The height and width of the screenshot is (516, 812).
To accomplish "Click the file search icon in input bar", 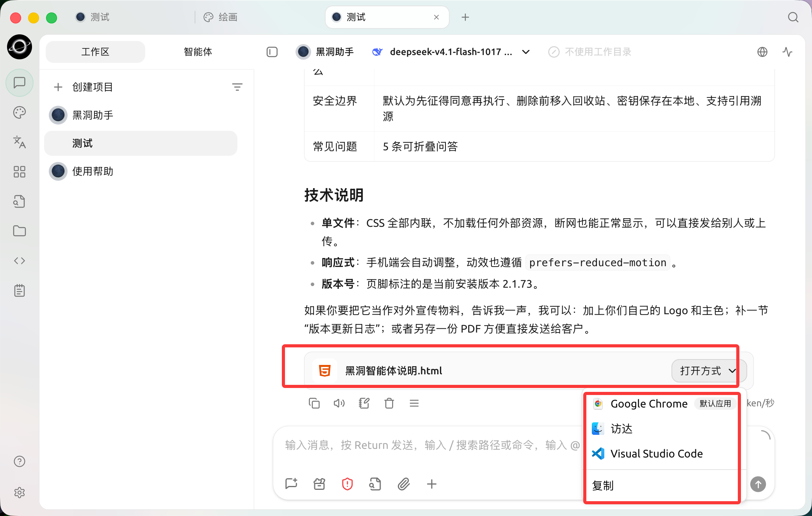I will tap(376, 484).
